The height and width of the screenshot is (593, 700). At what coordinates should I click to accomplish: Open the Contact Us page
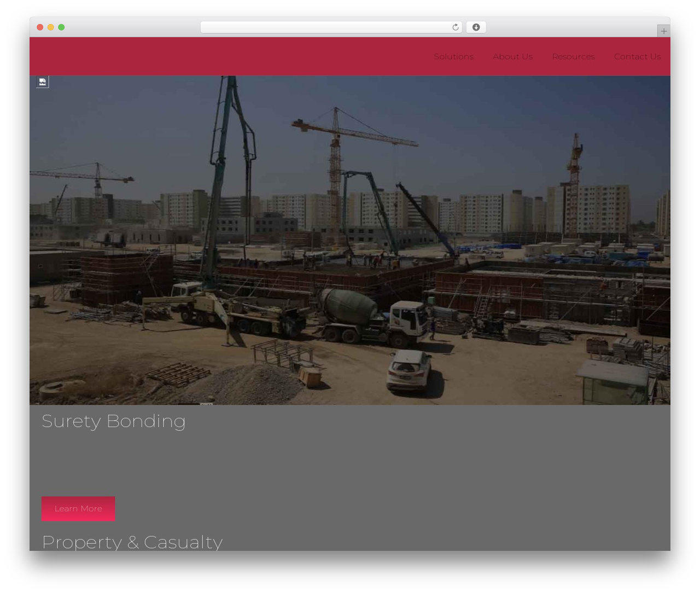637,56
